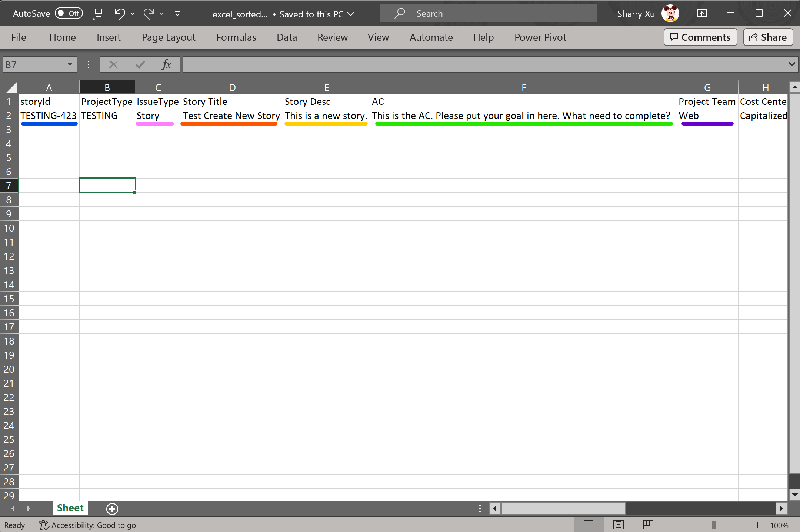Click horizontal scrollbar right arrow
Screen dimensions: 800x532
(x=781, y=508)
